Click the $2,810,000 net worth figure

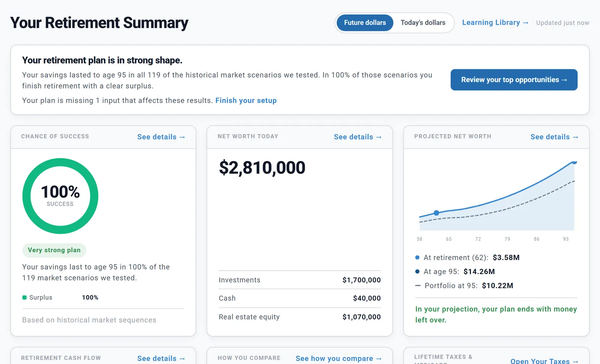click(x=262, y=168)
